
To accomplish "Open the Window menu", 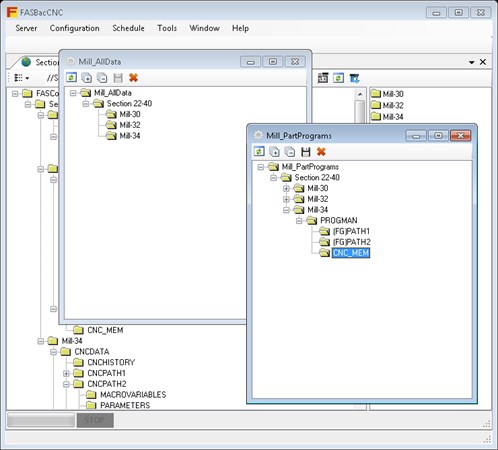I will click(x=204, y=28).
